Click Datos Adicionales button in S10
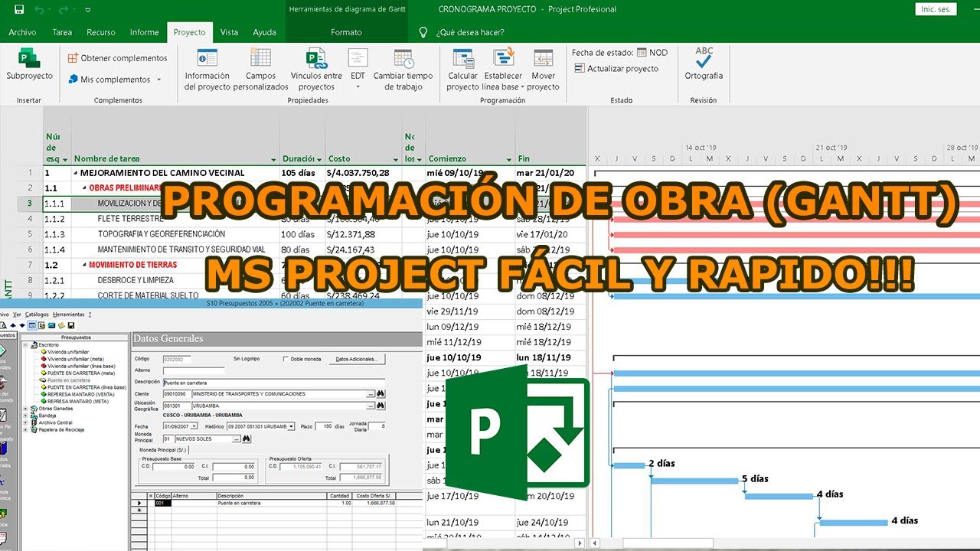 point(357,359)
